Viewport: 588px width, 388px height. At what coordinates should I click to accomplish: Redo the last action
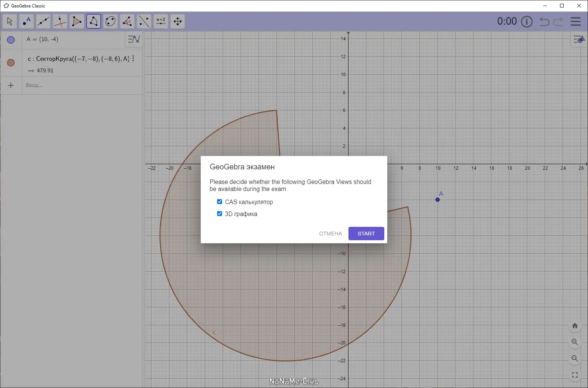558,22
